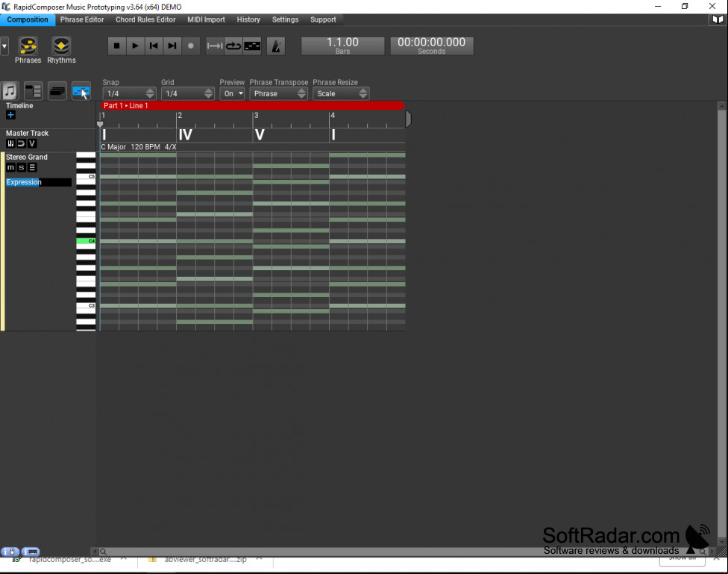Open the help book icon at top right

coord(718,19)
